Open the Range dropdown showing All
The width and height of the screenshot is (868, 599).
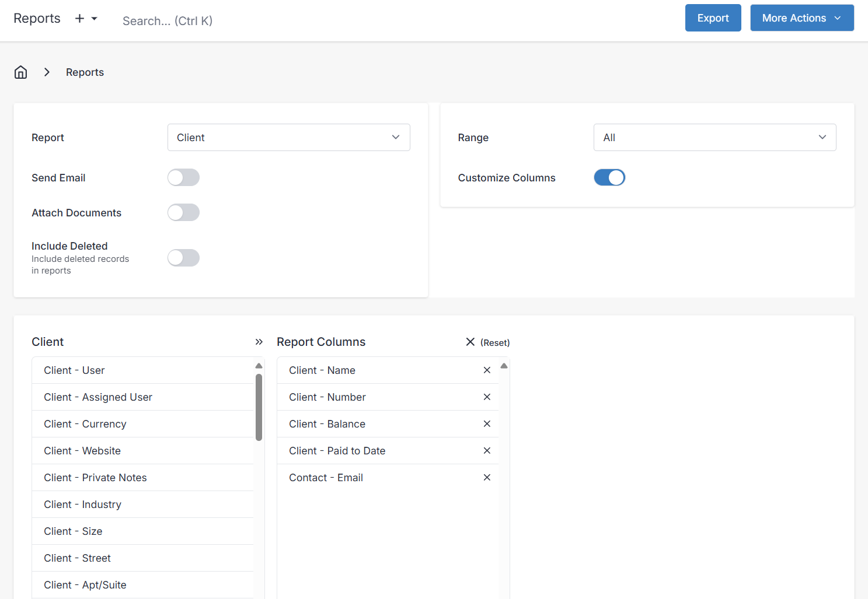click(x=715, y=138)
